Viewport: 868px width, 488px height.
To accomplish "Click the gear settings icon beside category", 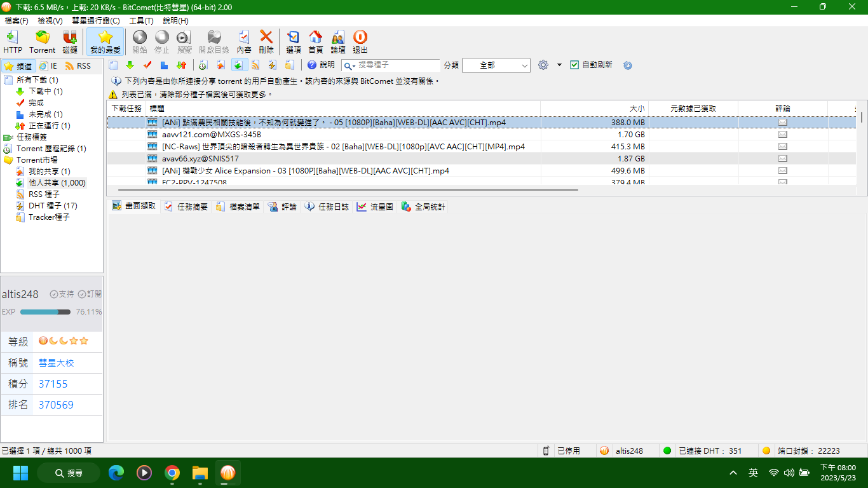I will pos(543,65).
